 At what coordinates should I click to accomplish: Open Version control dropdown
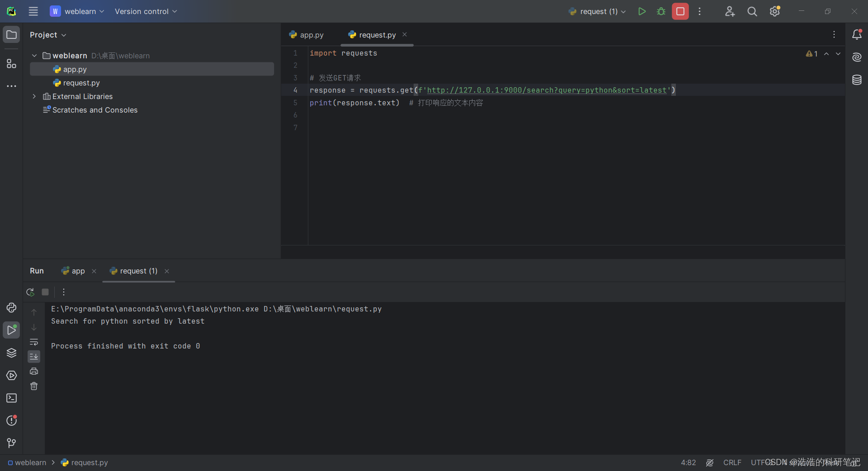[x=146, y=11]
